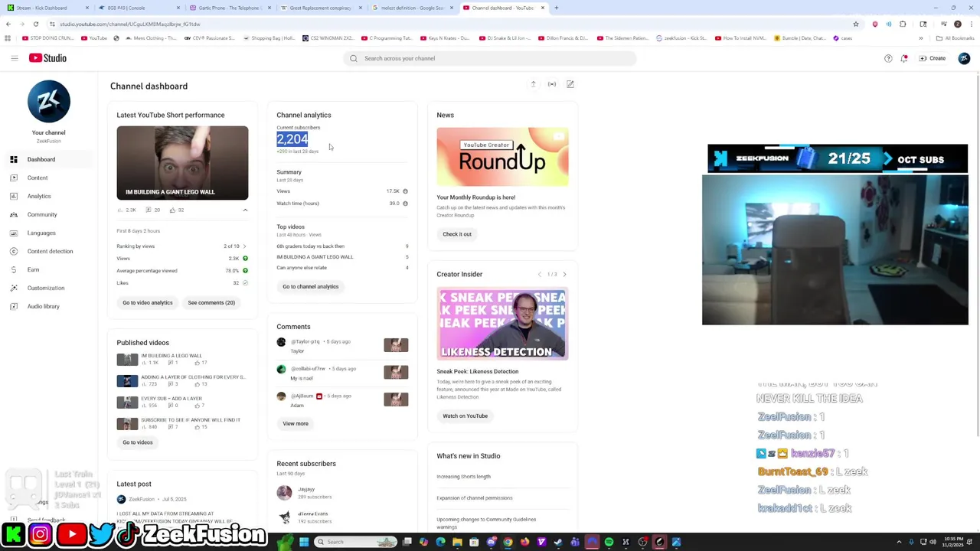Click See comments (20)

(x=211, y=303)
